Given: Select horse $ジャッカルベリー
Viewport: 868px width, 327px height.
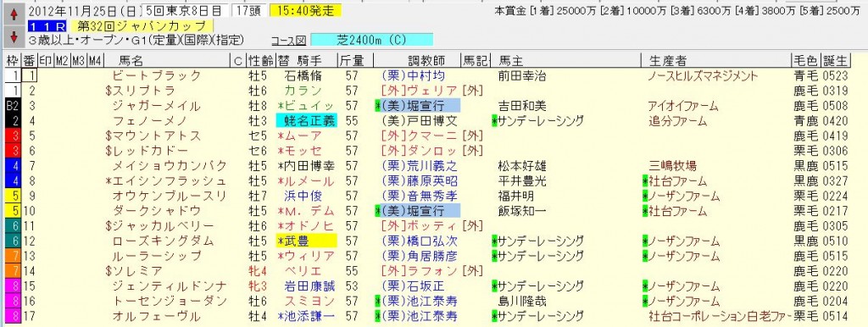Looking at the screenshot, I should coord(159,225).
